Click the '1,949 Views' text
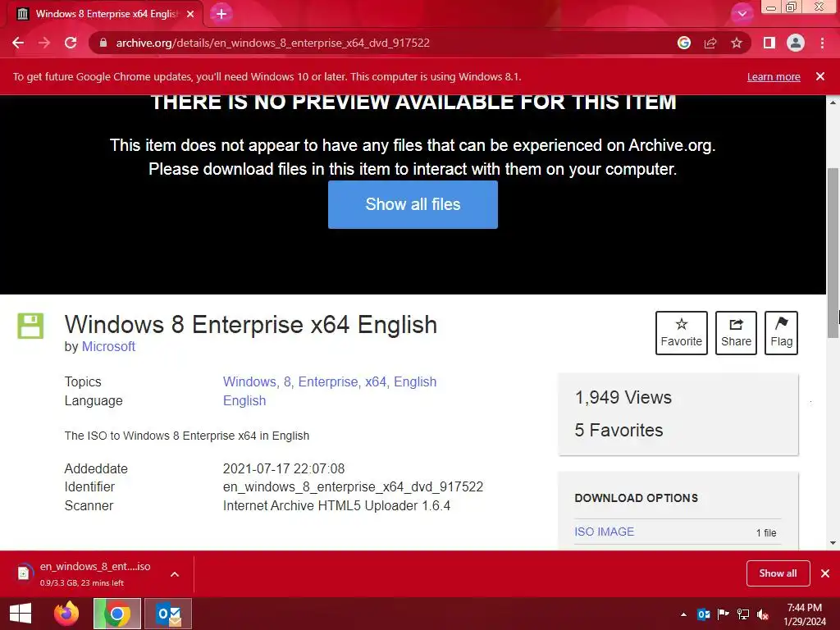840x630 pixels. point(623,398)
